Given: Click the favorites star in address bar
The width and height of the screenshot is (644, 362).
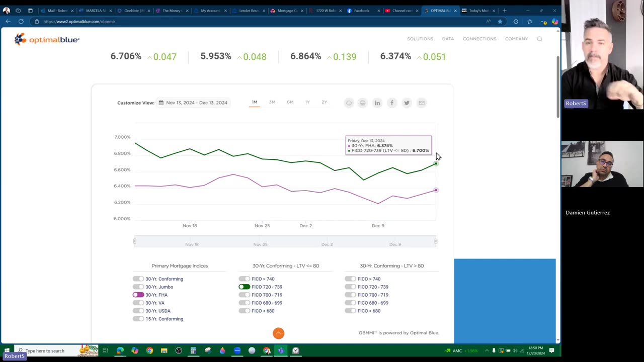Looking at the screenshot, I should coord(500,22).
